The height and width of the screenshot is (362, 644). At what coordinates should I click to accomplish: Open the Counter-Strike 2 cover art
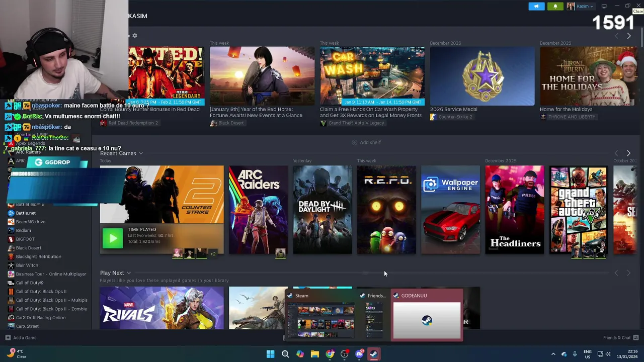click(x=162, y=195)
